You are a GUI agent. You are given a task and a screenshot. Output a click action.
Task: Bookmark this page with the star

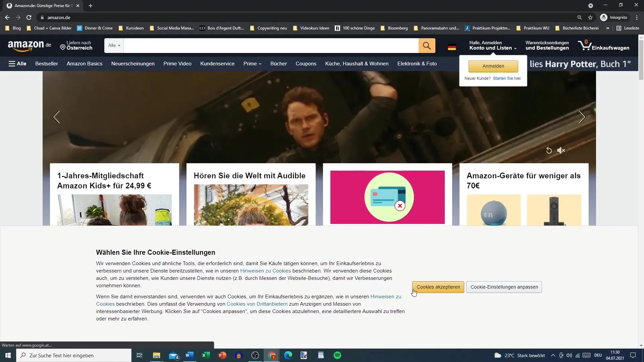(590, 17)
